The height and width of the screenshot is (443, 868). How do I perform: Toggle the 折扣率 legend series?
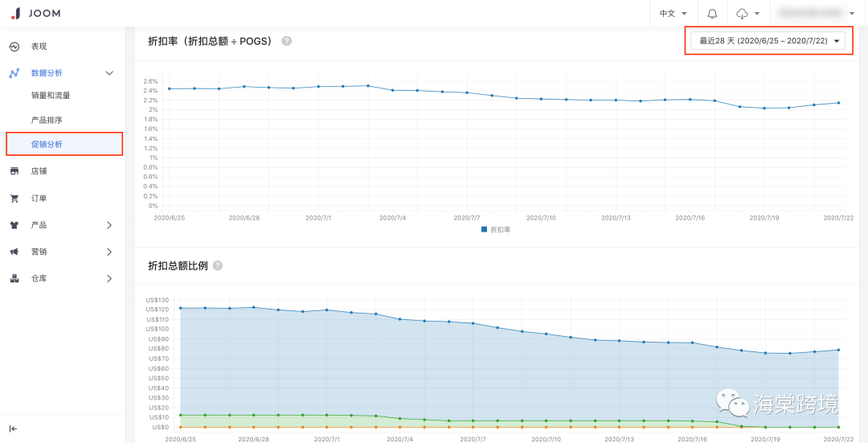point(496,229)
